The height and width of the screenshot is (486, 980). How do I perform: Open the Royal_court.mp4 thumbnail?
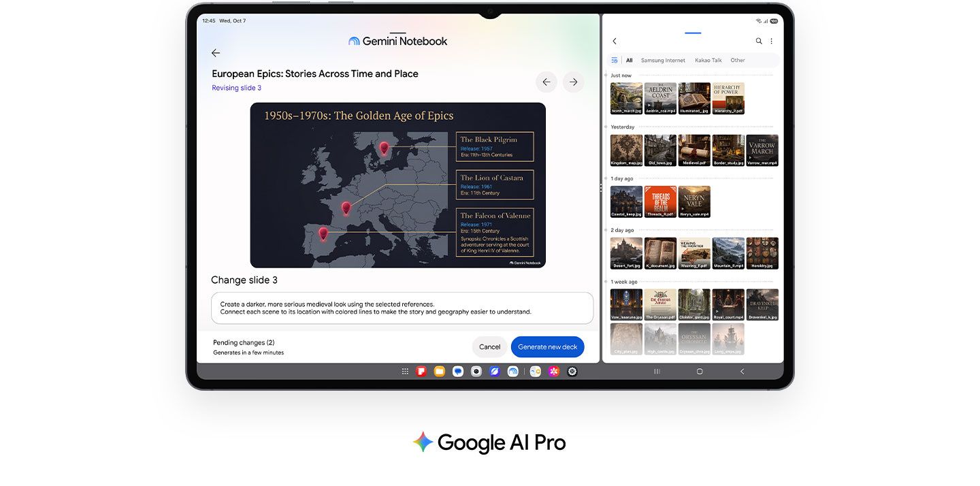coord(728,305)
